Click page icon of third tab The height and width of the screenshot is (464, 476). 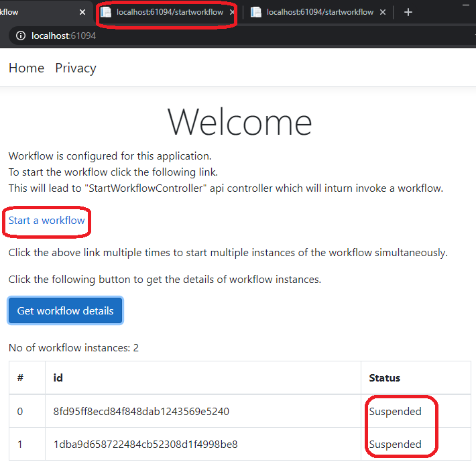tap(256, 12)
